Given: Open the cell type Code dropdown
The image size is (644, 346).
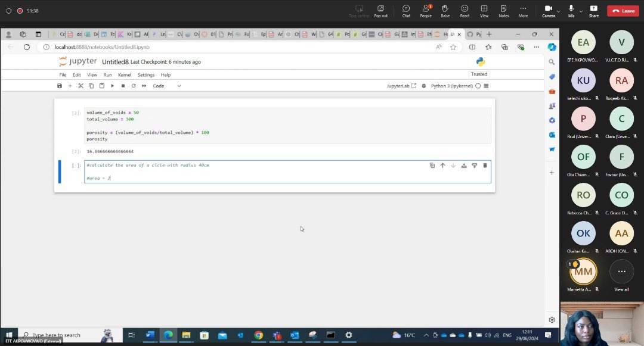Looking at the screenshot, I should tap(167, 86).
